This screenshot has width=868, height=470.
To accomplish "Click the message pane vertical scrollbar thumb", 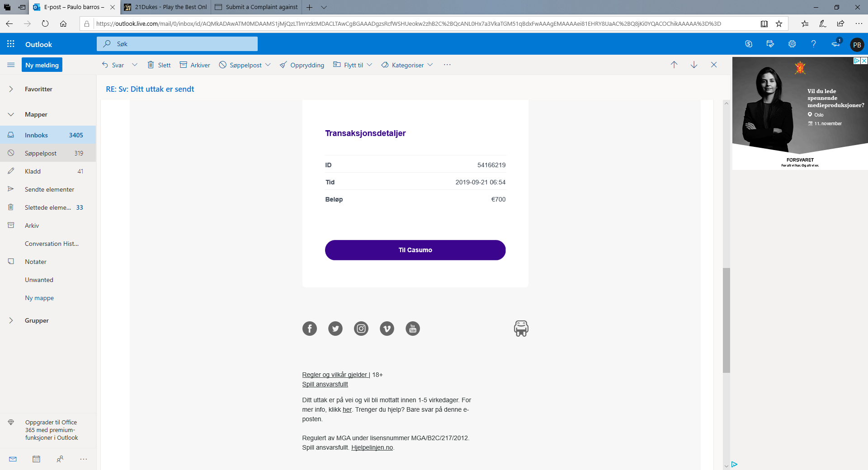I will pyautogui.click(x=726, y=320).
